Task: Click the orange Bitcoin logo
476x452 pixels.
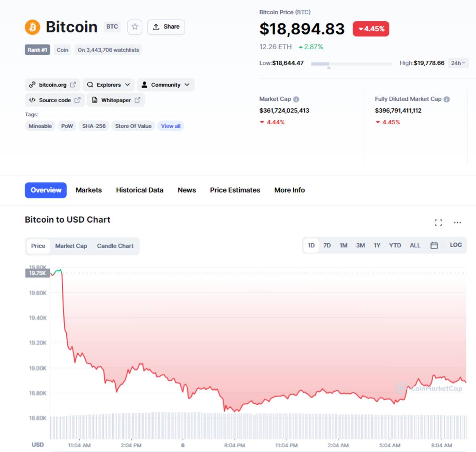Action: 33,27
